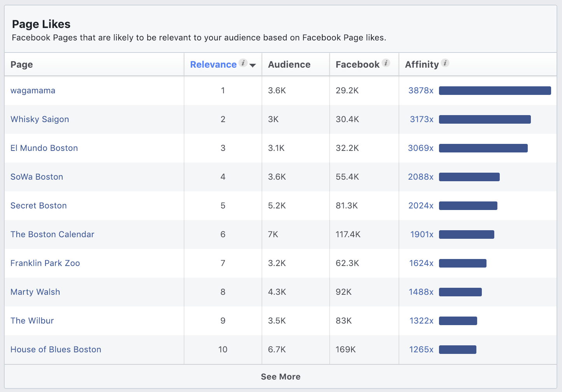Open House of Blues Boston link
This screenshot has height=392, width=562.
coord(56,350)
